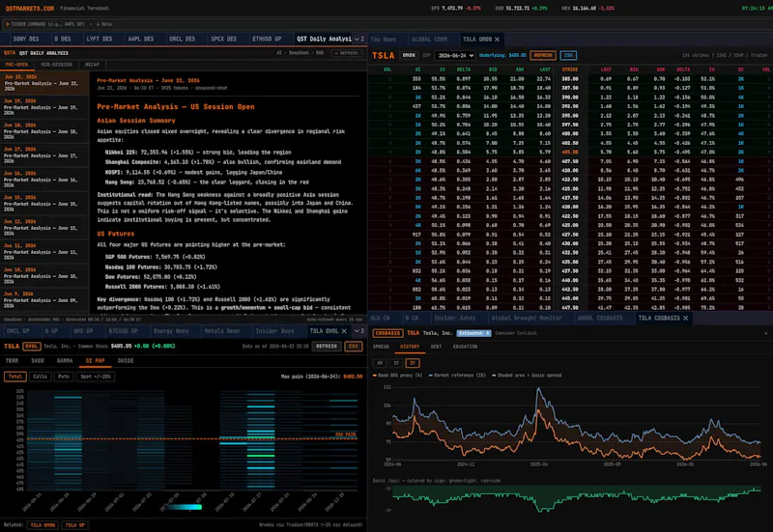Open Pre-Market Analysis for June 18, 2026
Image resolution: width=773 pixels, height=532 pixels.
pos(44,131)
